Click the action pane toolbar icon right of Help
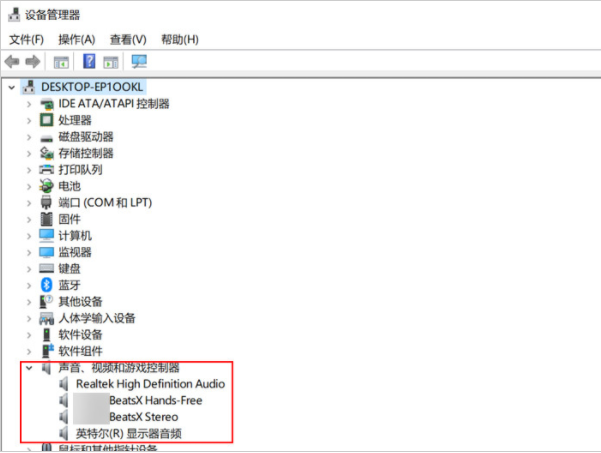The image size is (601, 453). 110,62
